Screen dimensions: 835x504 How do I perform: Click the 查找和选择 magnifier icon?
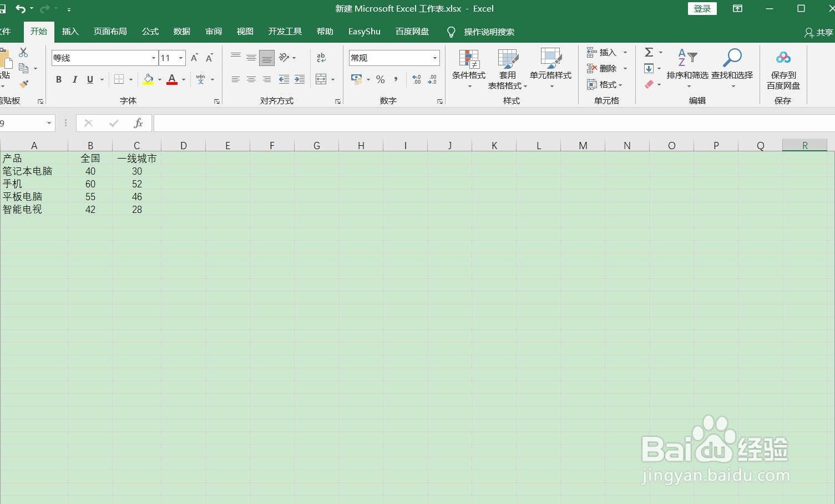[x=732, y=58]
